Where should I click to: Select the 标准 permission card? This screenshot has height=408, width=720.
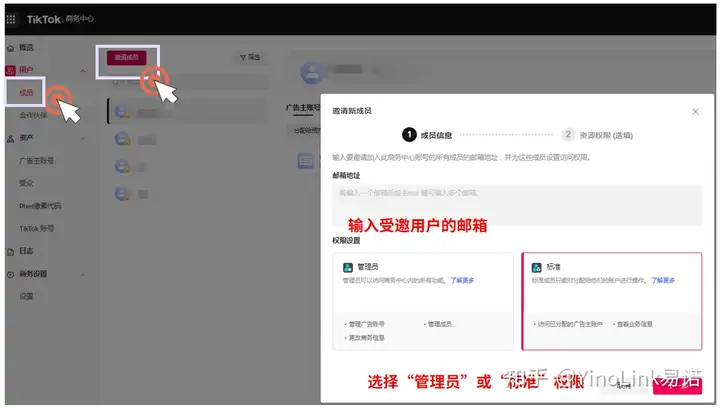[x=612, y=301]
